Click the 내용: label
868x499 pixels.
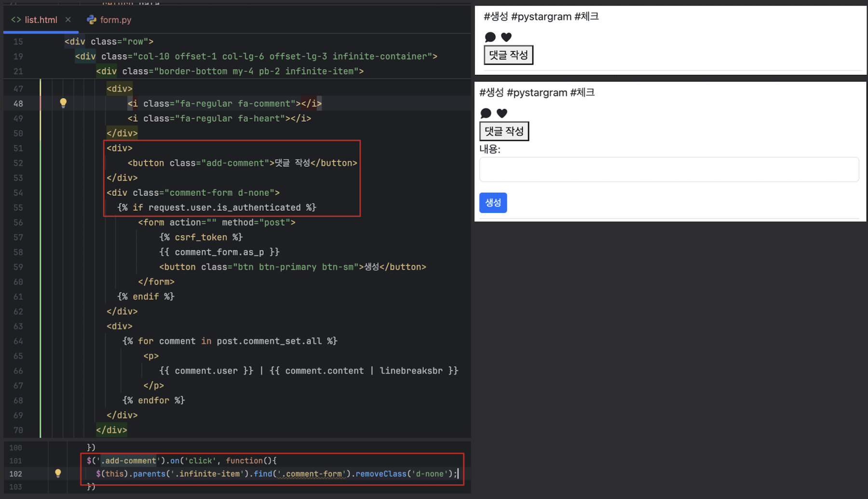click(x=490, y=149)
